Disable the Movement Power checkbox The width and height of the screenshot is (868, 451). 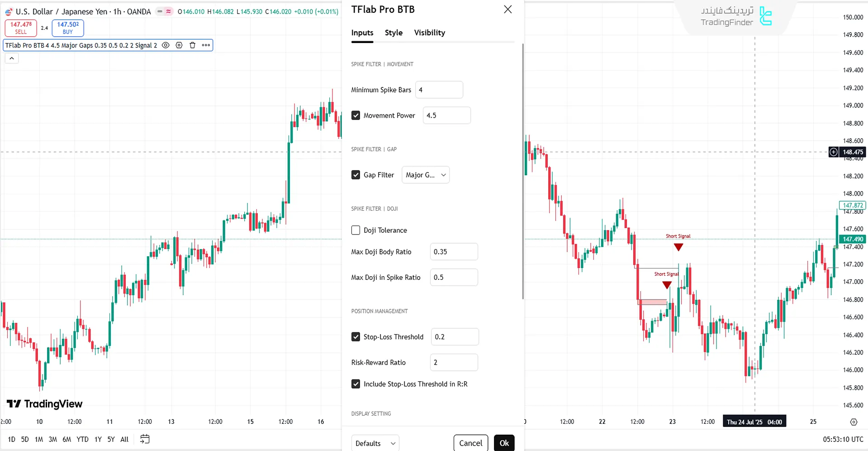[356, 115]
